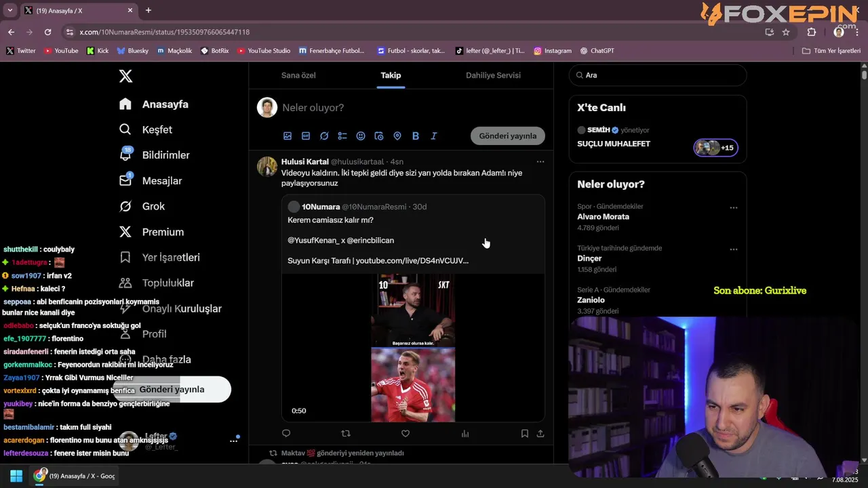Add a poll to the post
The image size is (868, 488).
coord(342,136)
